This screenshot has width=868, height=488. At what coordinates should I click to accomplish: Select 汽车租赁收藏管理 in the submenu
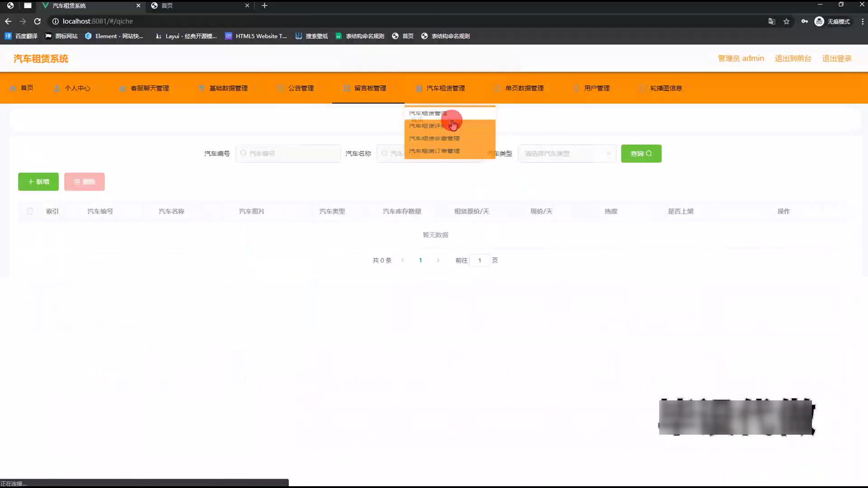tap(434, 138)
